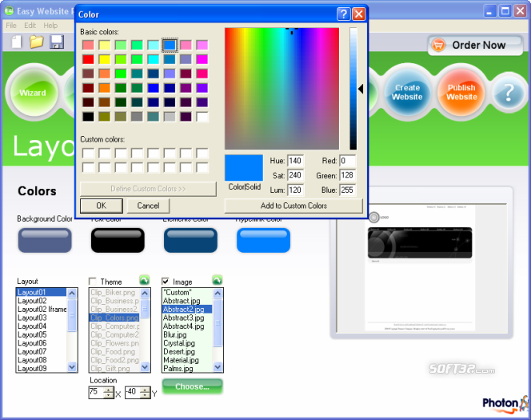This screenshot has width=531, height=420.
Task: Click inside the hue-saturation spectrum field
Action: pos(281,89)
